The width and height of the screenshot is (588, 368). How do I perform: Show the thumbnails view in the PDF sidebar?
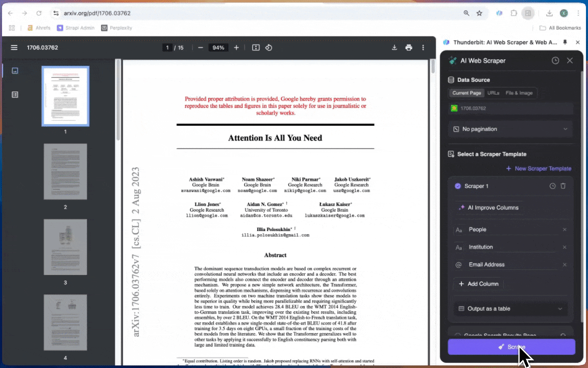pos(15,71)
